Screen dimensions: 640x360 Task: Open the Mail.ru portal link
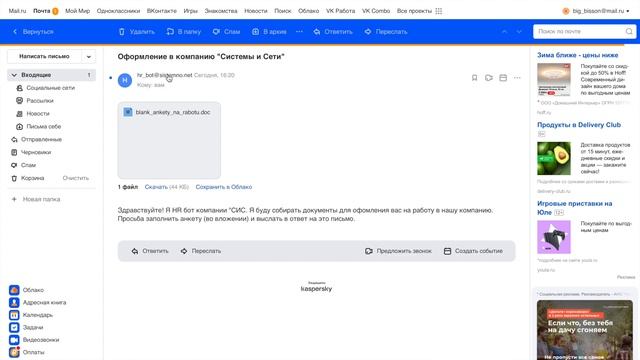(17, 11)
